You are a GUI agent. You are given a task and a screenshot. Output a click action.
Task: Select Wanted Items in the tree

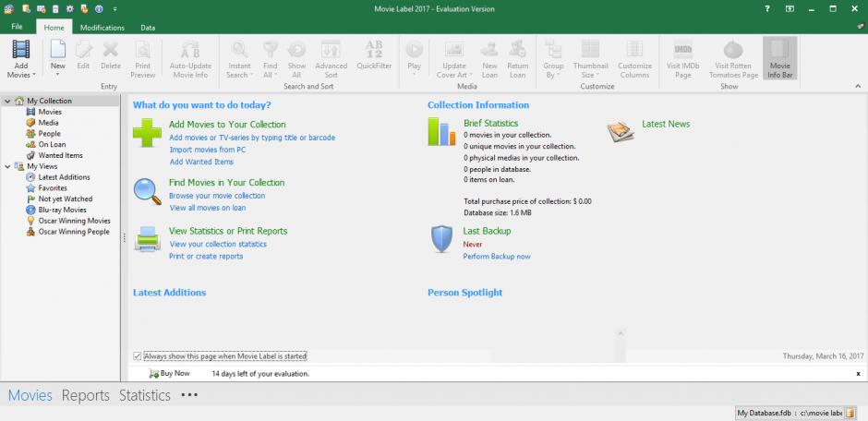pos(60,155)
